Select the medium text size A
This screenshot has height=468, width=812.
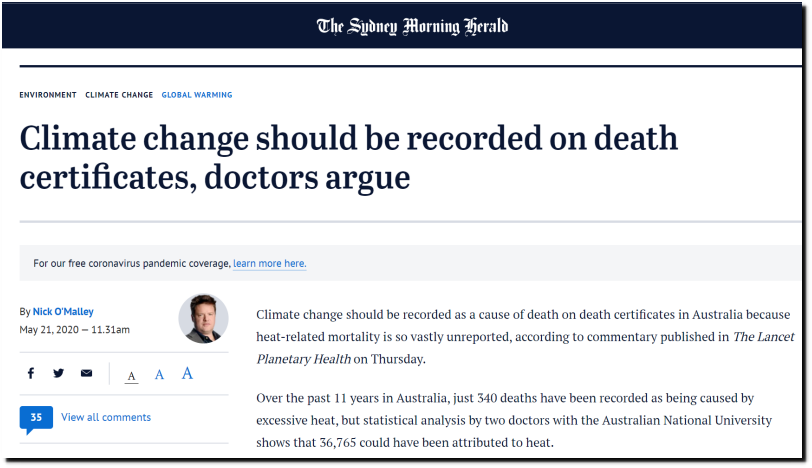160,374
